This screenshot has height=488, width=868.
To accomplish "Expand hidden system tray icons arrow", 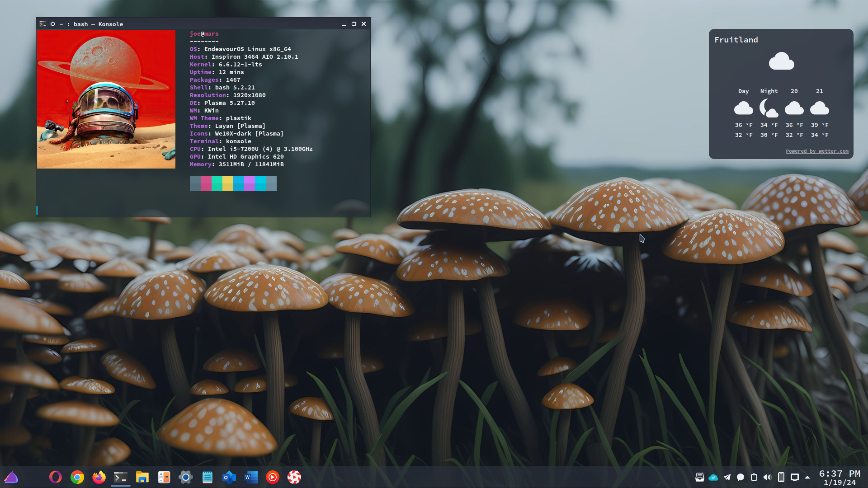I will (x=807, y=477).
